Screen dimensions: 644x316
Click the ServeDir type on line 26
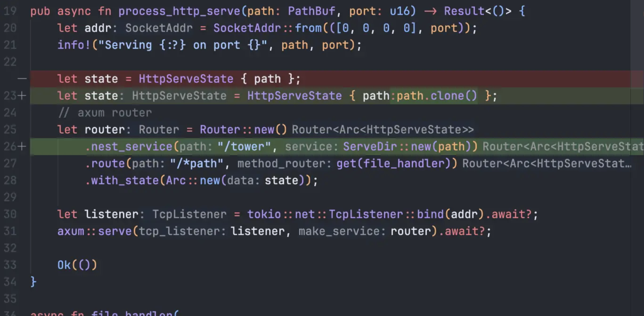(x=370, y=146)
